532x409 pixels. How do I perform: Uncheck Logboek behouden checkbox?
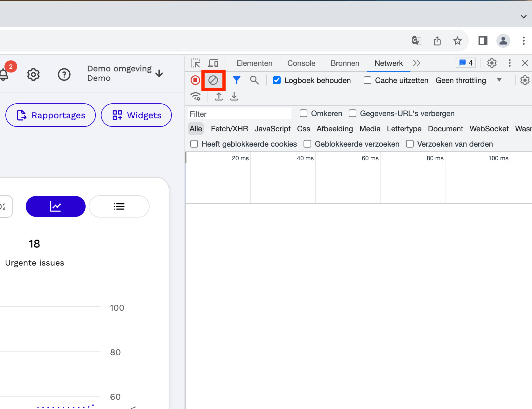pyautogui.click(x=277, y=80)
